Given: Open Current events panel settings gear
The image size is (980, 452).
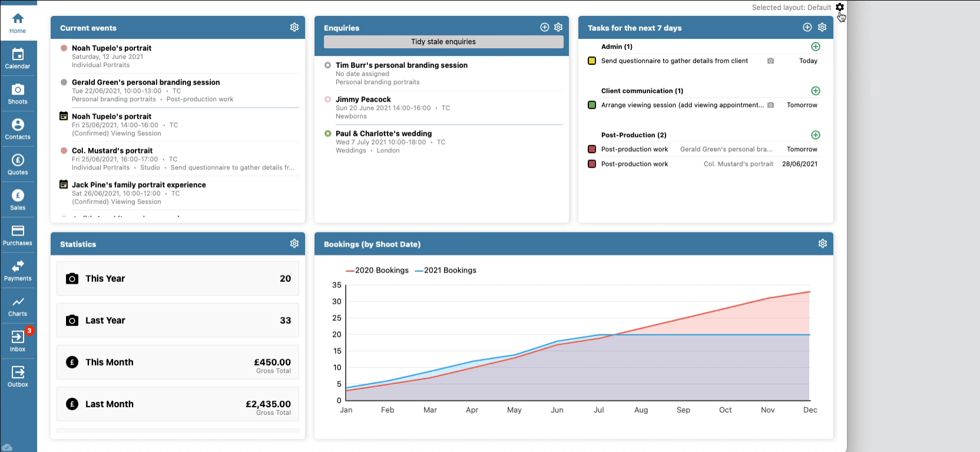Looking at the screenshot, I should pyautogui.click(x=294, y=28).
